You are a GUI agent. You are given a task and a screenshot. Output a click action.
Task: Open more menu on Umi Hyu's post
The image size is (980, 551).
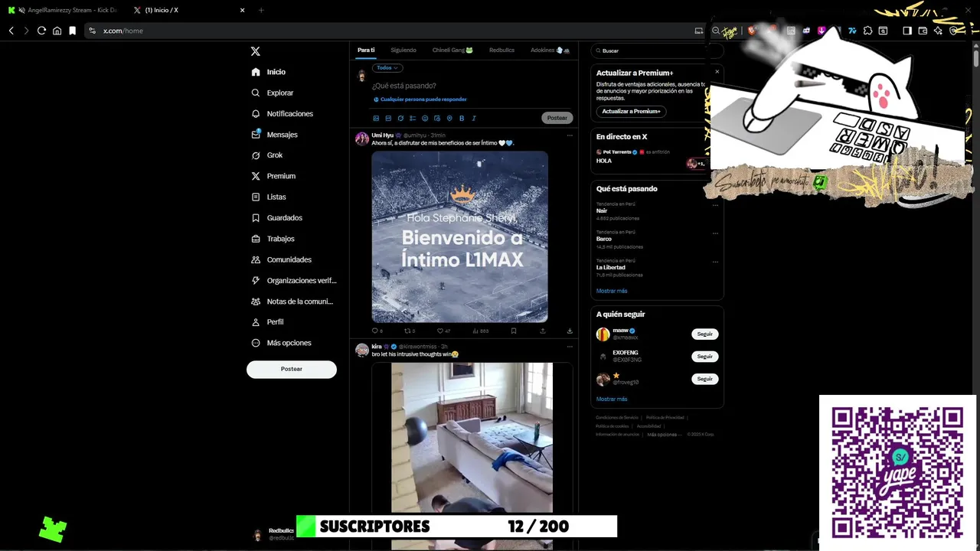(x=570, y=135)
